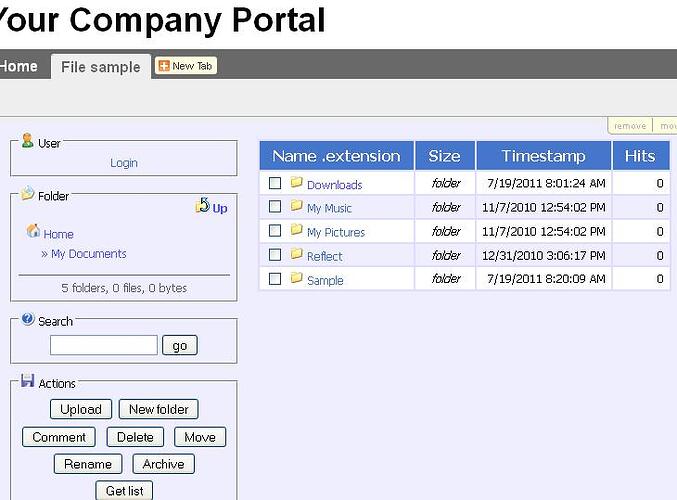This screenshot has height=500, width=677.
Task: Click the folder size cell in Downloads row
Action: coord(446,183)
